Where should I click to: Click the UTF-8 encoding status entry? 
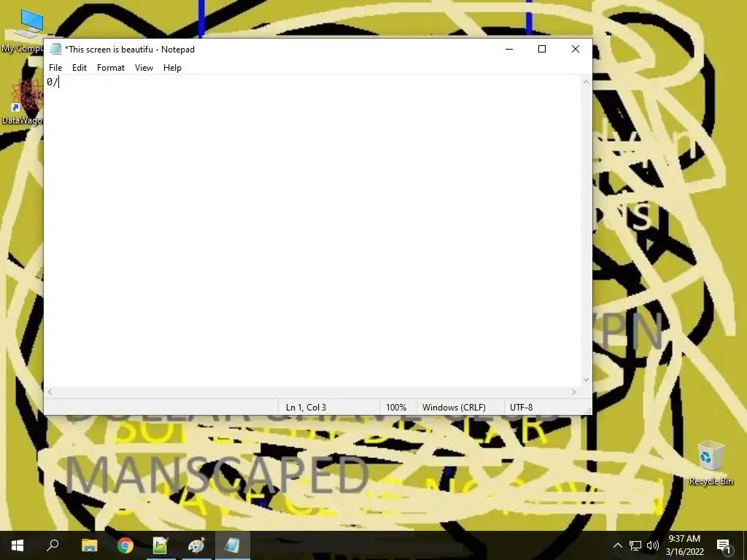[x=521, y=408]
